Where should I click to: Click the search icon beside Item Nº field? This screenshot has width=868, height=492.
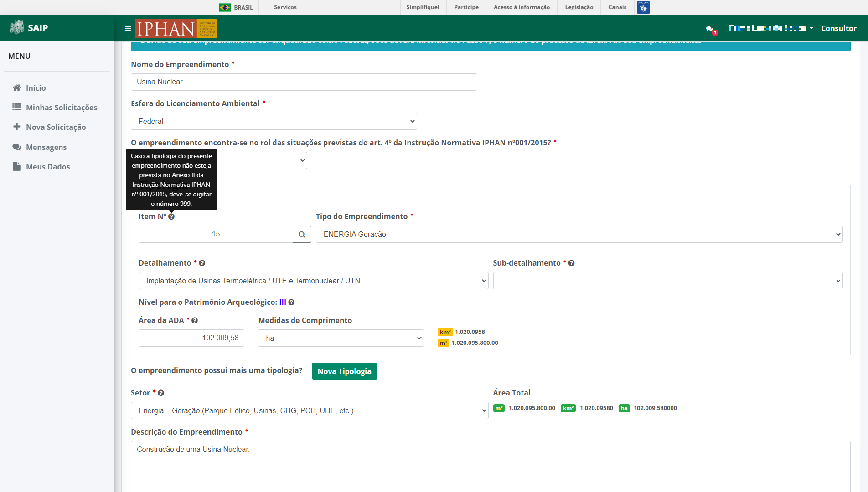tap(302, 234)
